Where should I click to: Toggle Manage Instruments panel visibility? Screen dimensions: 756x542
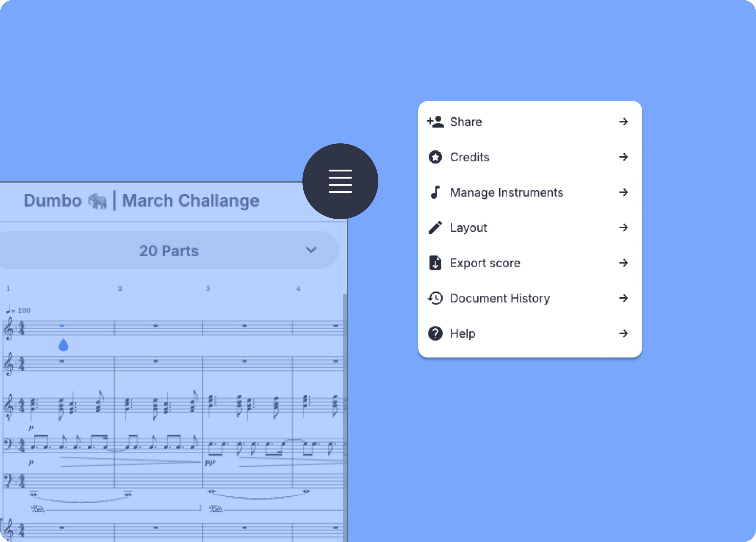528,192
